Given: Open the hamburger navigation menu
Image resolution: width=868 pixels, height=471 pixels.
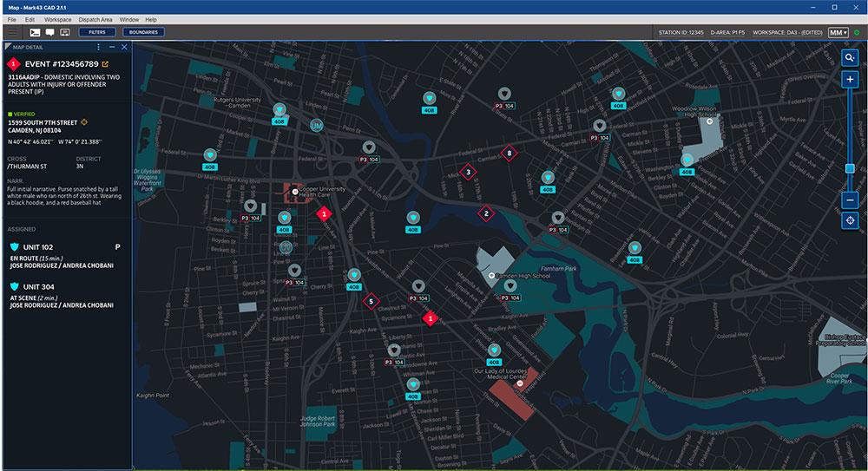Looking at the screenshot, I should point(12,32).
